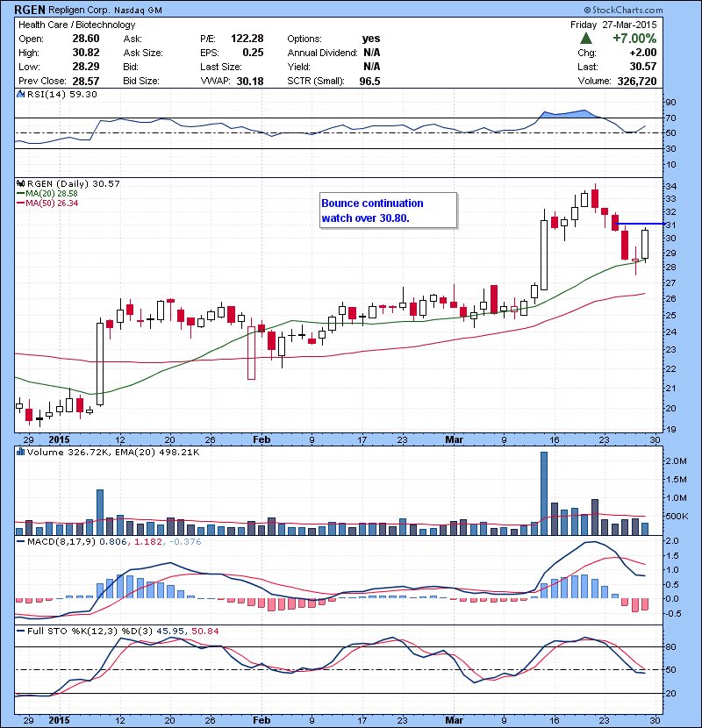Click the 'Feb' label on price chart axis
702x728 pixels.
point(261,439)
